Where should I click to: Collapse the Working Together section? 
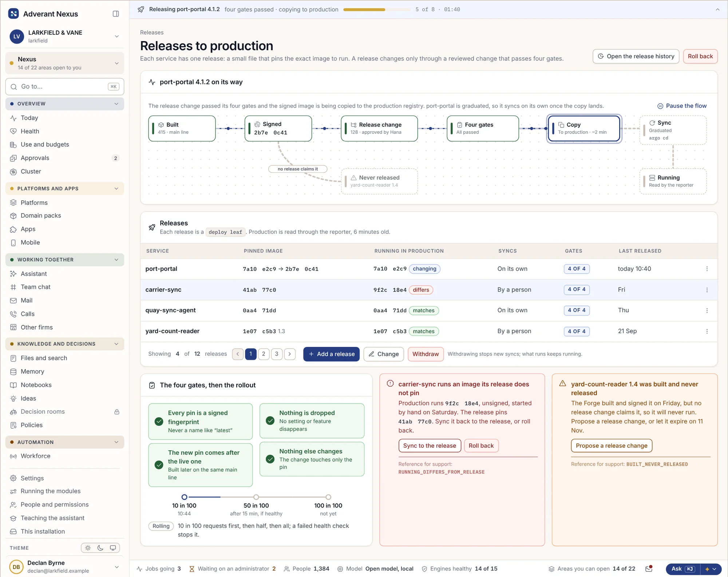[65, 260]
